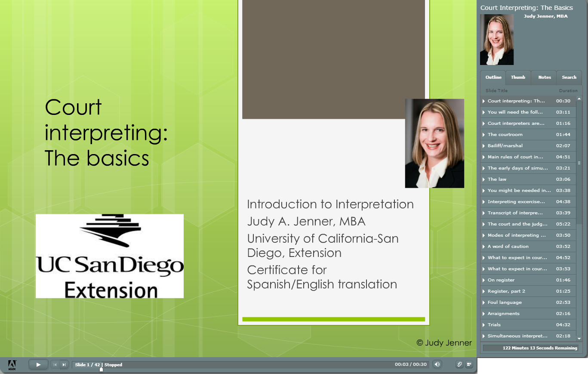Expand the 'You will need the foll...' arrow
The height and width of the screenshot is (374, 588).
(484, 112)
